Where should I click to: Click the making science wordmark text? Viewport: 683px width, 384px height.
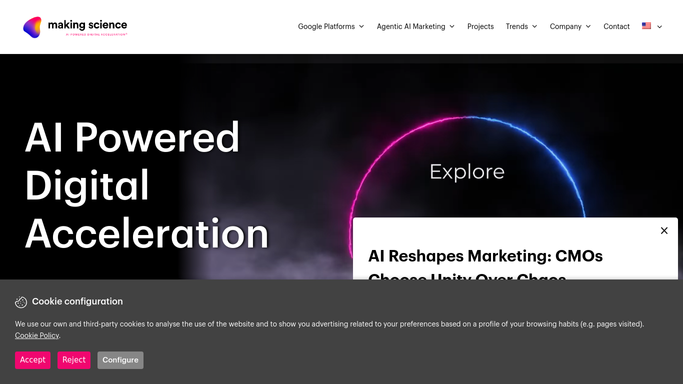click(x=88, y=25)
